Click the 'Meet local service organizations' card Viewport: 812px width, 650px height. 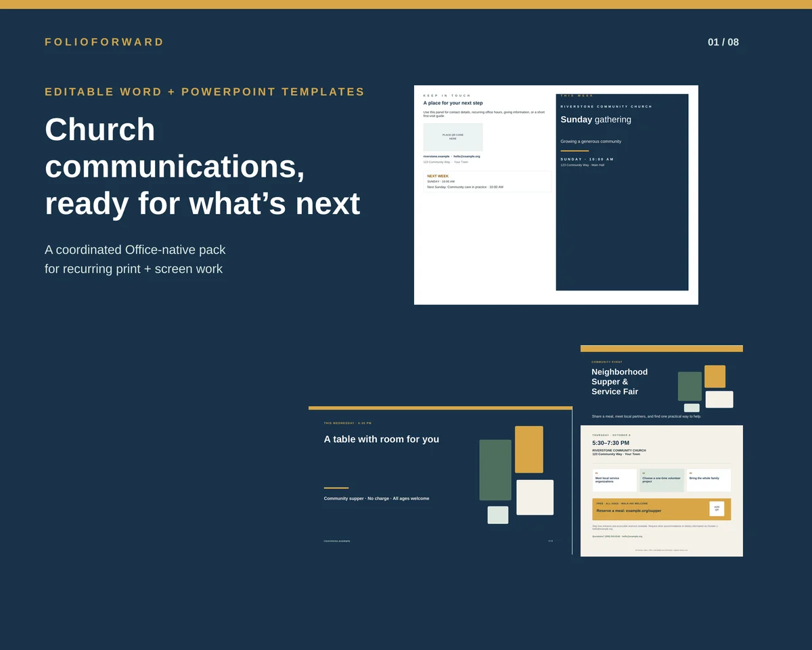pyautogui.click(x=614, y=480)
